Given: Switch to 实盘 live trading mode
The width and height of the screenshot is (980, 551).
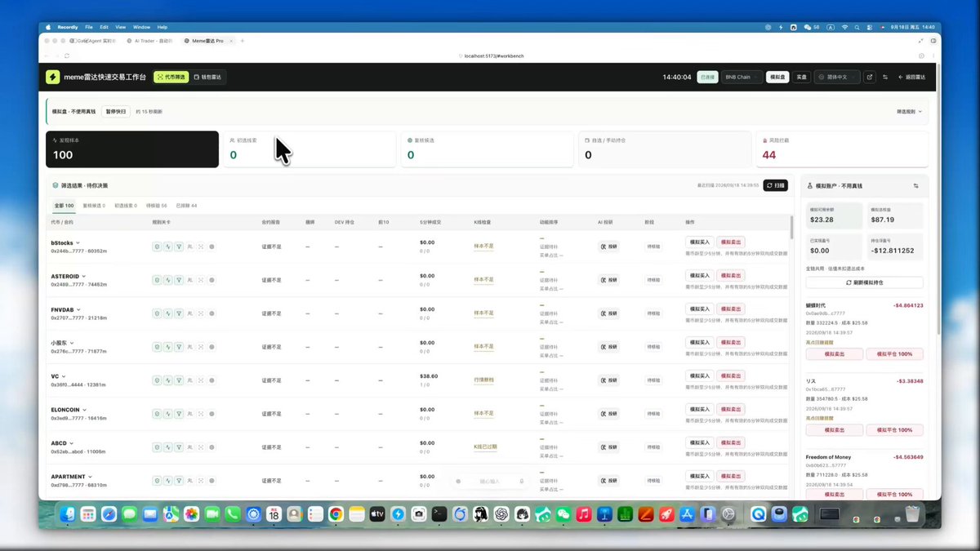Looking at the screenshot, I should tap(801, 77).
